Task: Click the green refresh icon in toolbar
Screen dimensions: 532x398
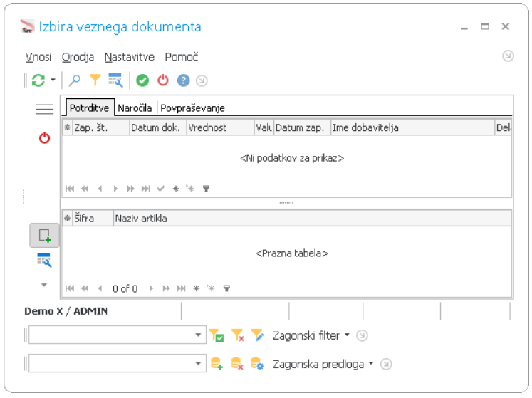Action: click(38, 80)
